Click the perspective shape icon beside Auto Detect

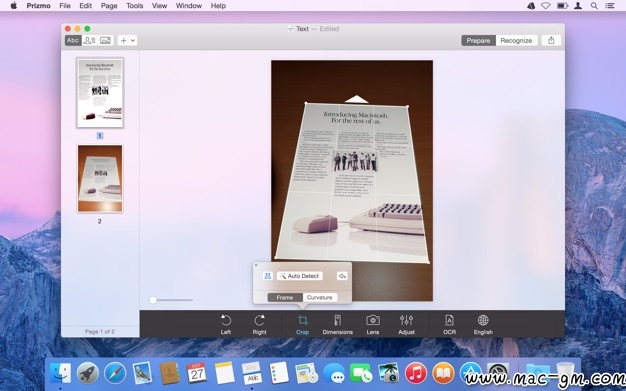(x=267, y=276)
